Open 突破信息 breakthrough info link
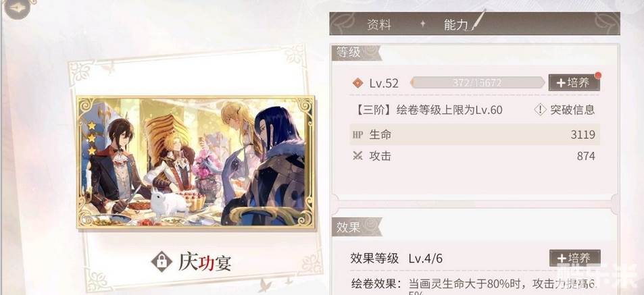Image resolution: width=644 pixels, height=295 pixels. (572, 109)
